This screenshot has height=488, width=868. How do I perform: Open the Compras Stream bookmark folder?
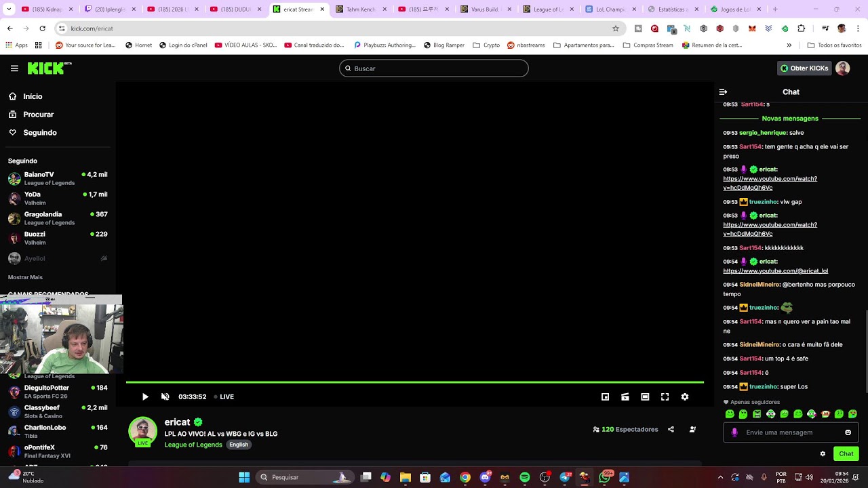pos(648,45)
